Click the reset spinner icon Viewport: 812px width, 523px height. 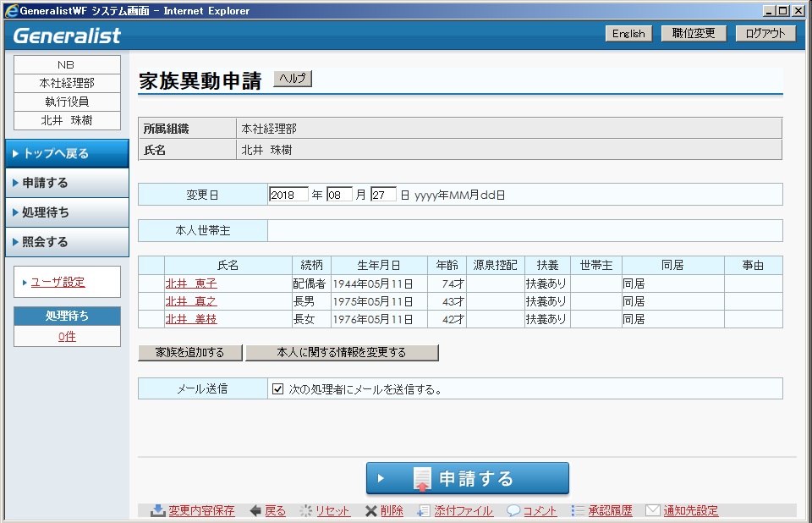[x=306, y=510]
